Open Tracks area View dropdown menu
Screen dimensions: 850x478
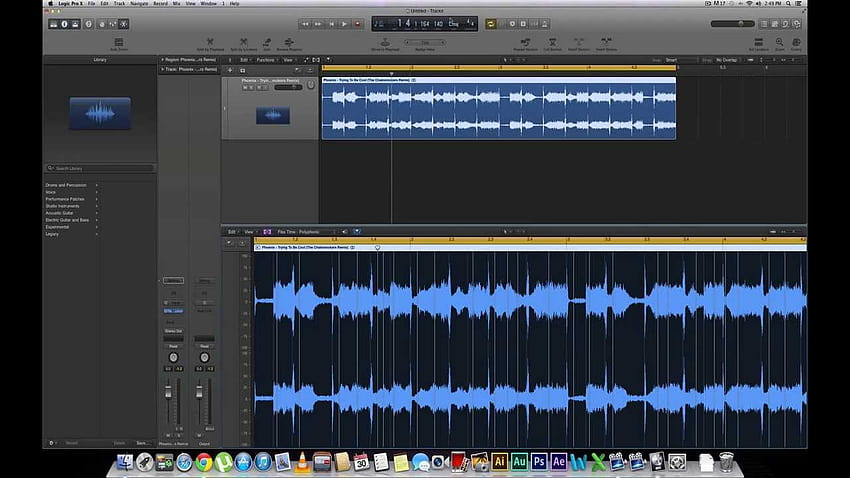pyautogui.click(x=289, y=60)
